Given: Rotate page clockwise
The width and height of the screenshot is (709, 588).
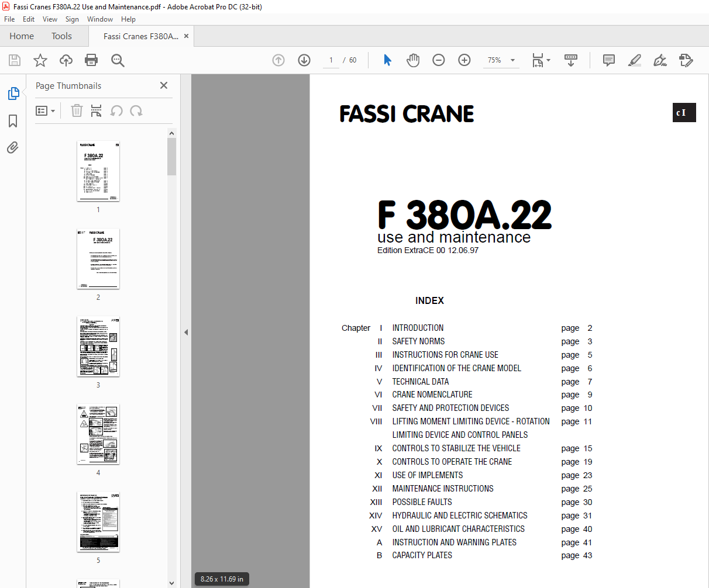Looking at the screenshot, I should click(x=136, y=110).
